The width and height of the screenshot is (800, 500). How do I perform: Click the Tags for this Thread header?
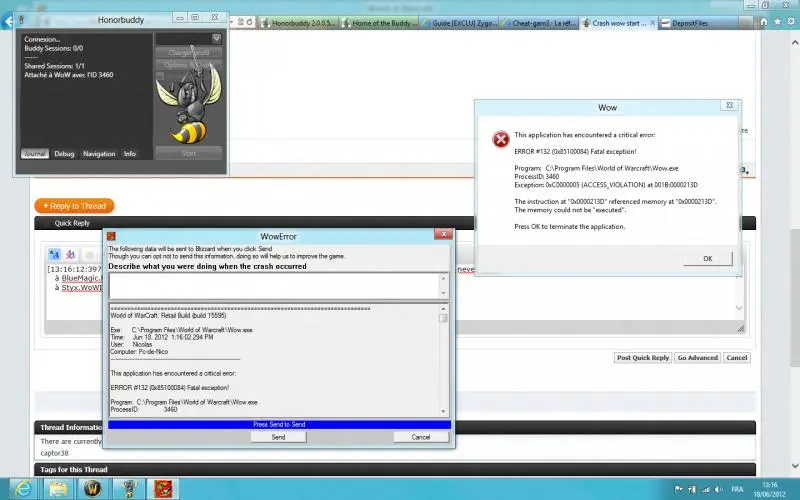74,469
